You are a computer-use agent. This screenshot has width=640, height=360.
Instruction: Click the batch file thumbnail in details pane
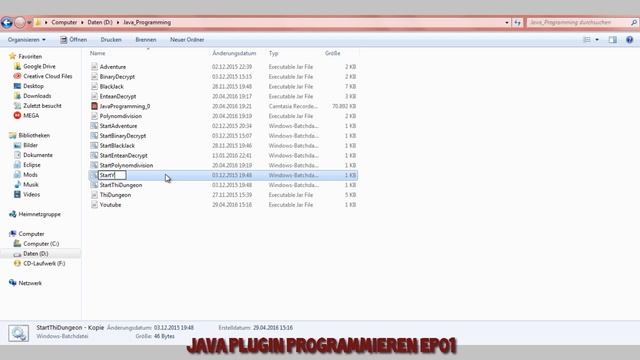(x=18, y=333)
